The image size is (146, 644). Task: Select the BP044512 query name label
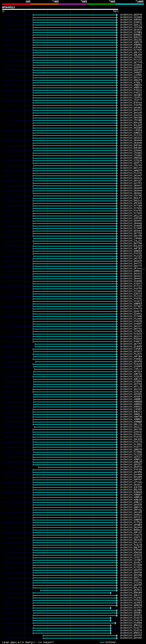pos(8,7)
